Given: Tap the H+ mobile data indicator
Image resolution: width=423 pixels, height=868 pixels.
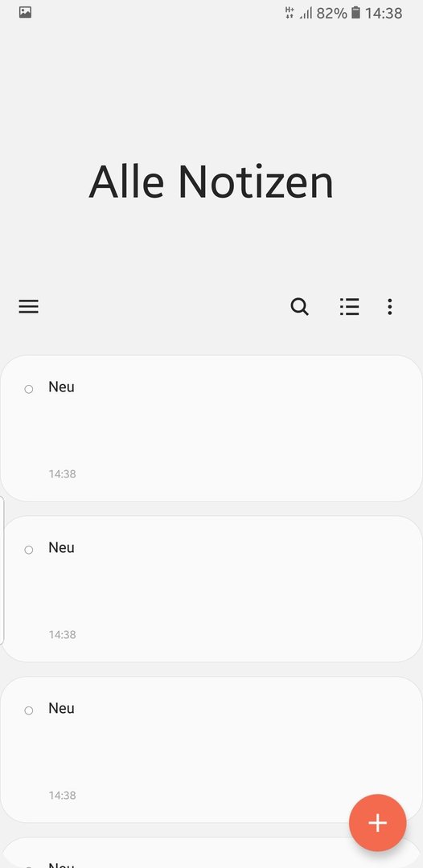Looking at the screenshot, I should [290, 13].
